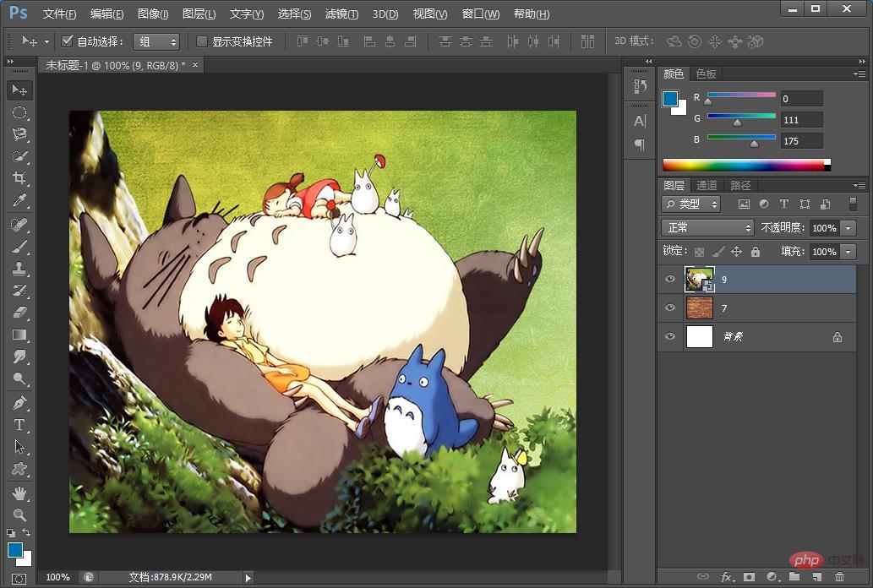Open the layer filter type dropdown

click(x=691, y=204)
